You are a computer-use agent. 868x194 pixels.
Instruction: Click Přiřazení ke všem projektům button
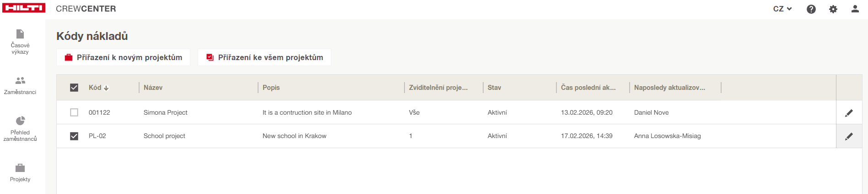coord(264,57)
